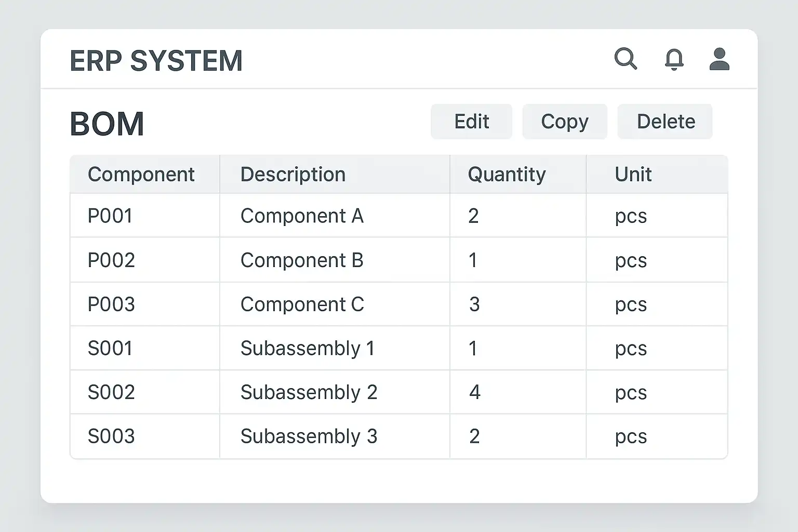
Task: Click the Edit button
Action: 471,122
